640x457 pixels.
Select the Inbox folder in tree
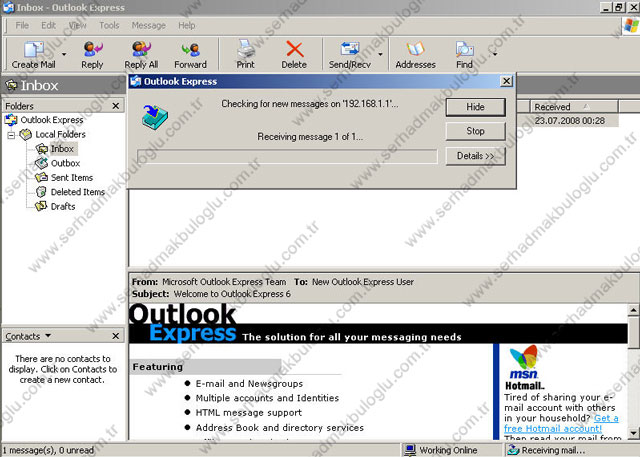click(x=62, y=149)
